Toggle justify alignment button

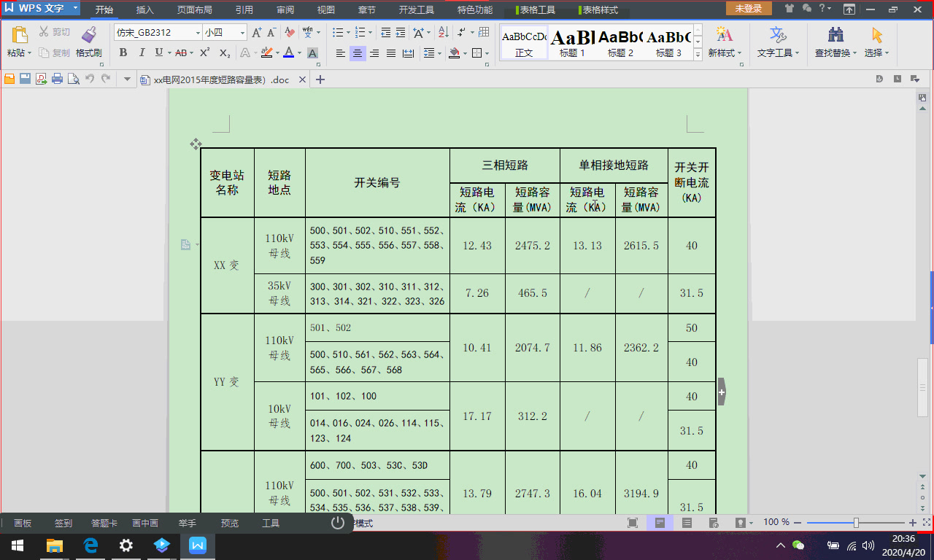(x=391, y=52)
